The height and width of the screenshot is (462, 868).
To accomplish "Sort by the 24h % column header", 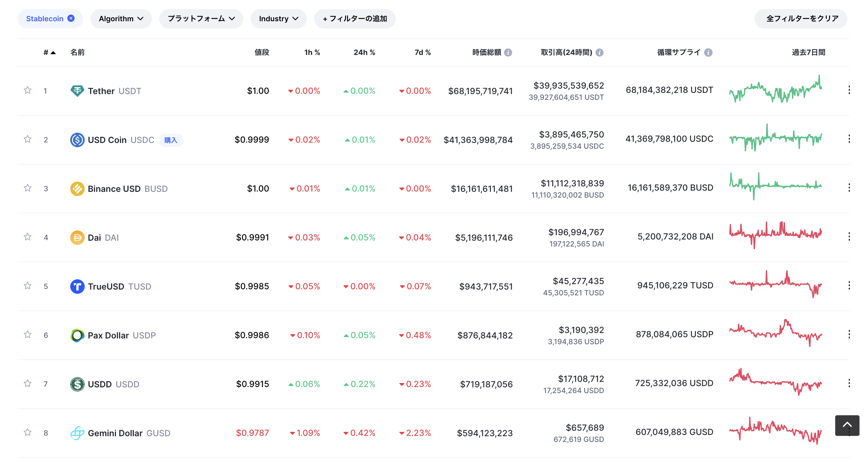I will 364,53.
